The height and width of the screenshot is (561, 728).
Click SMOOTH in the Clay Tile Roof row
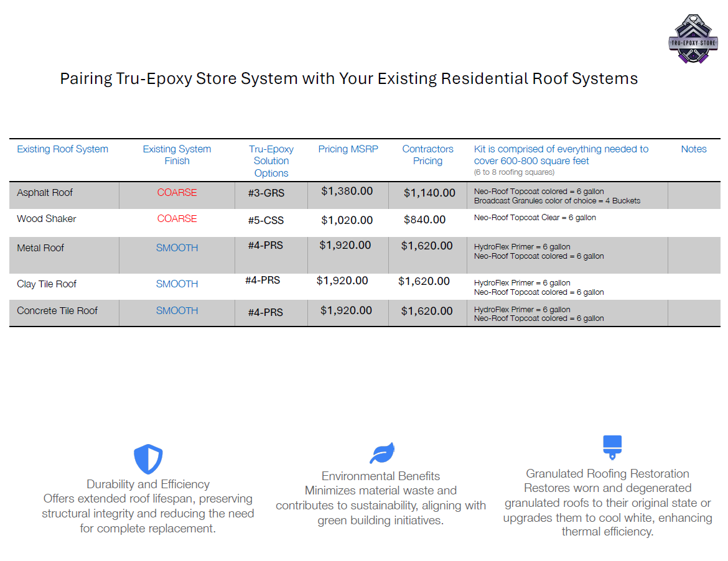(177, 284)
